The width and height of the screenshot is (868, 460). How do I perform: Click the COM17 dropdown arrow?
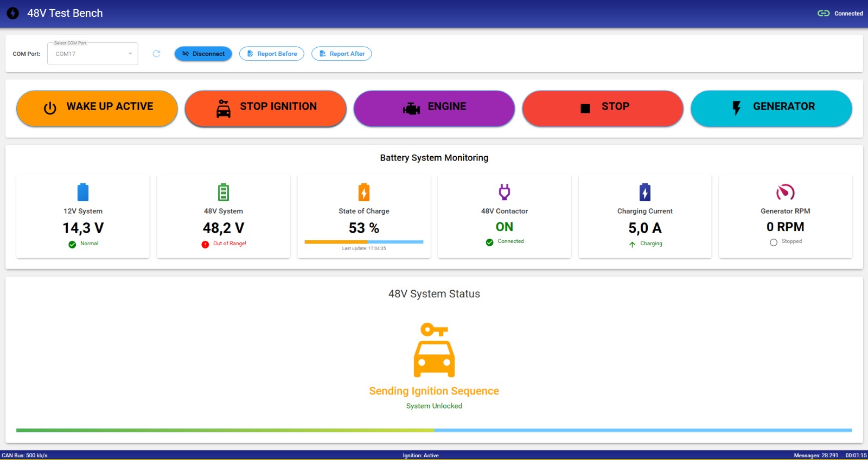pyautogui.click(x=130, y=54)
